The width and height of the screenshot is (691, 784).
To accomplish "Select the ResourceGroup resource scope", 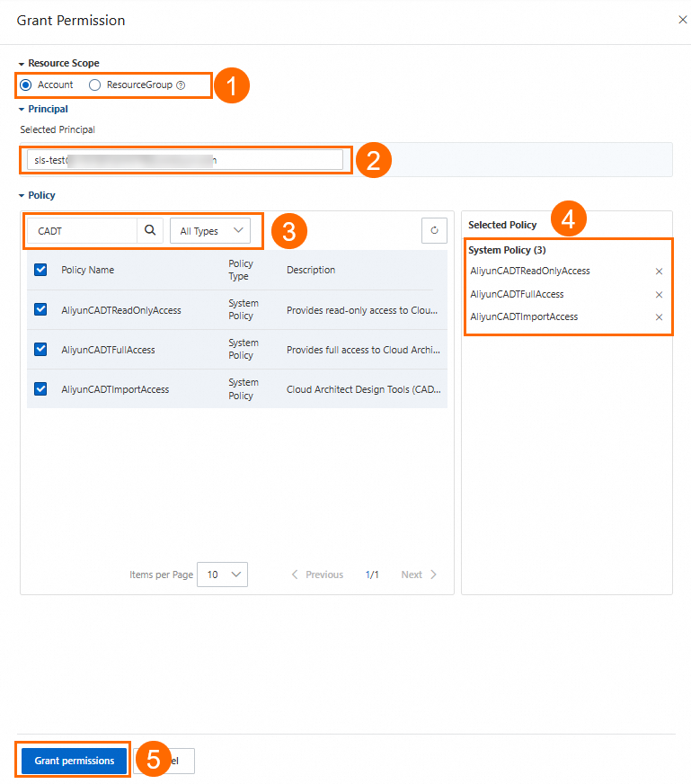I will (x=94, y=85).
